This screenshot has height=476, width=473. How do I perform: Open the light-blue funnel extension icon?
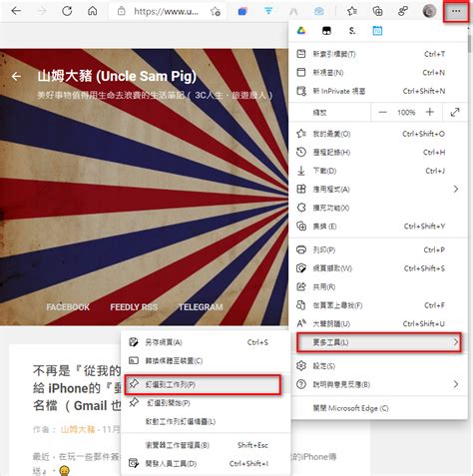tap(268, 11)
